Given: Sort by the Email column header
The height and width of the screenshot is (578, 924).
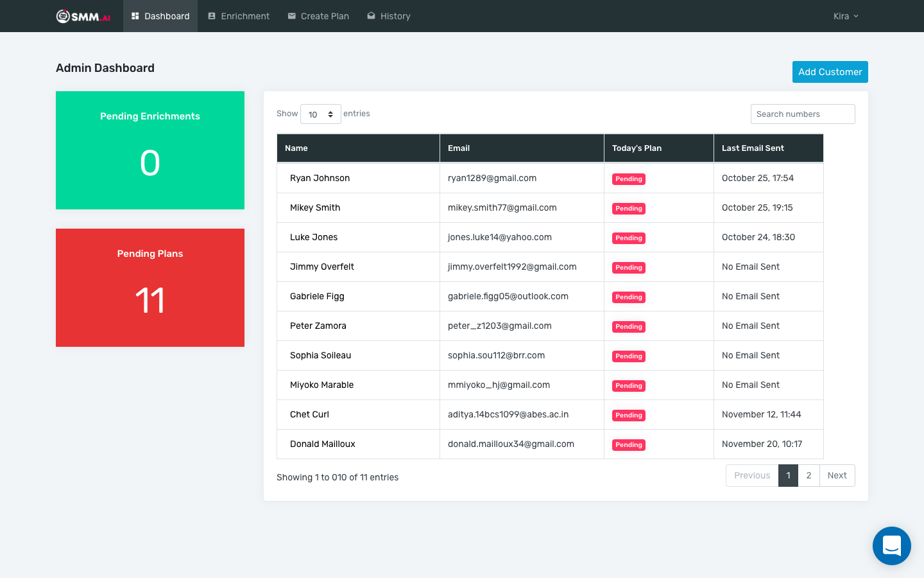Looking at the screenshot, I should coord(522,148).
